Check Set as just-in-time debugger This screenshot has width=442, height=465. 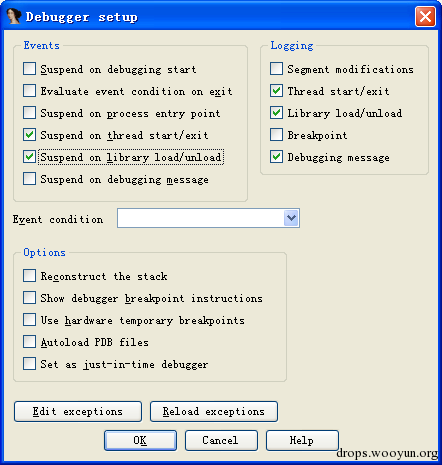30,364
